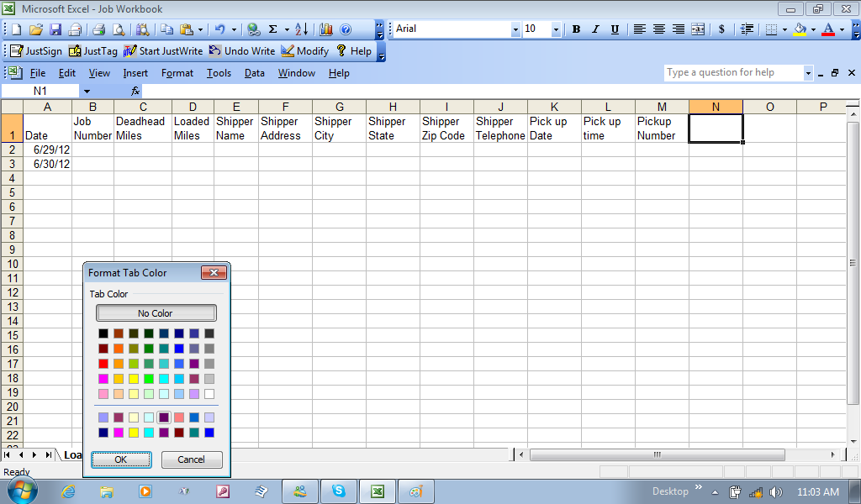861x504 pixels.
Task: Toggle Underline formatting
Action: coord(615,29)
